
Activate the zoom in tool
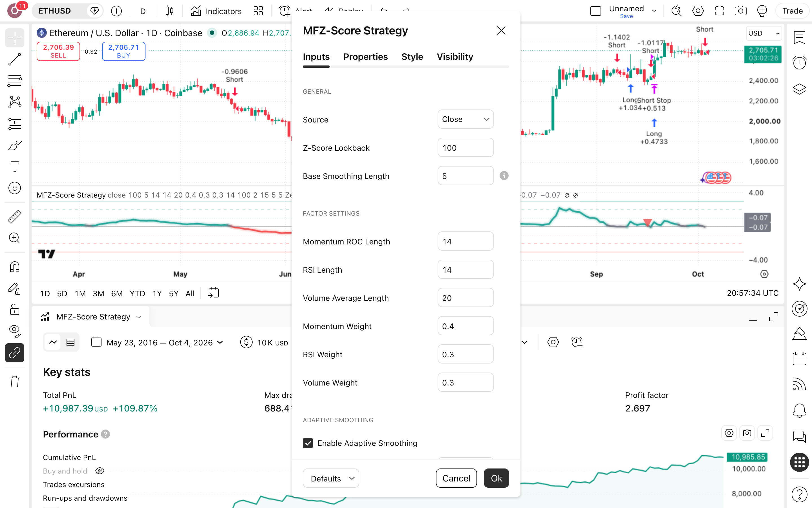pos(14,238)
